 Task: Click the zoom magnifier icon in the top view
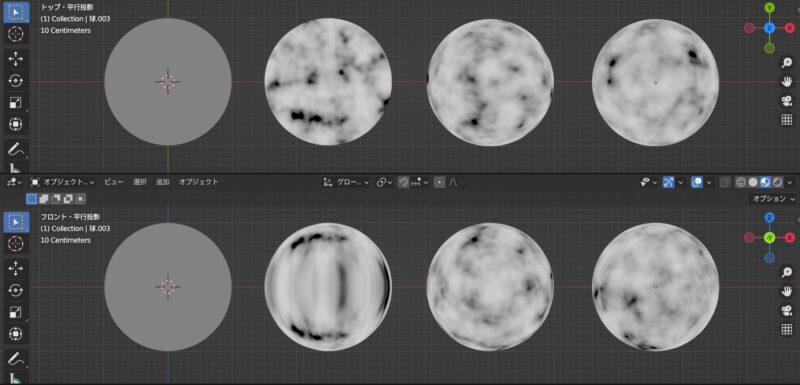(786, 63)
